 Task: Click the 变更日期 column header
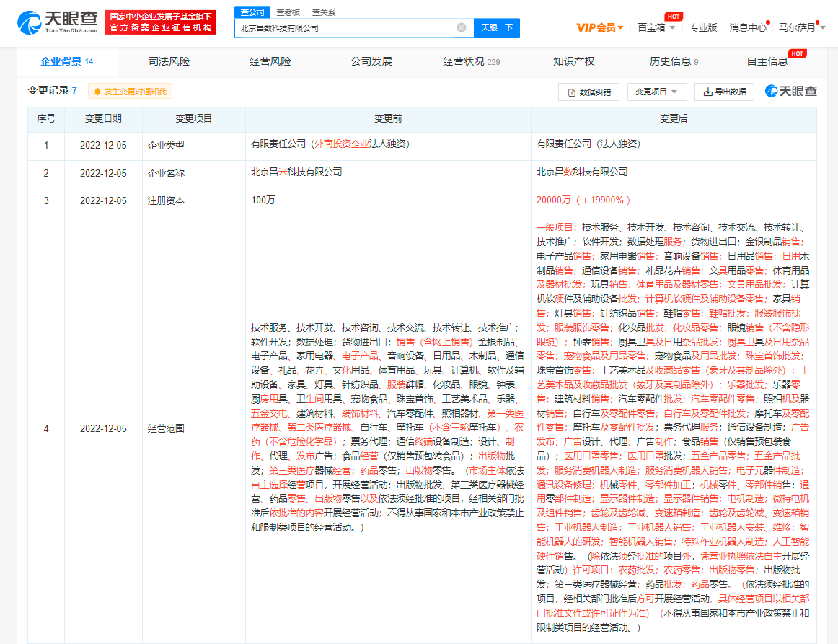tap(103, 119)
